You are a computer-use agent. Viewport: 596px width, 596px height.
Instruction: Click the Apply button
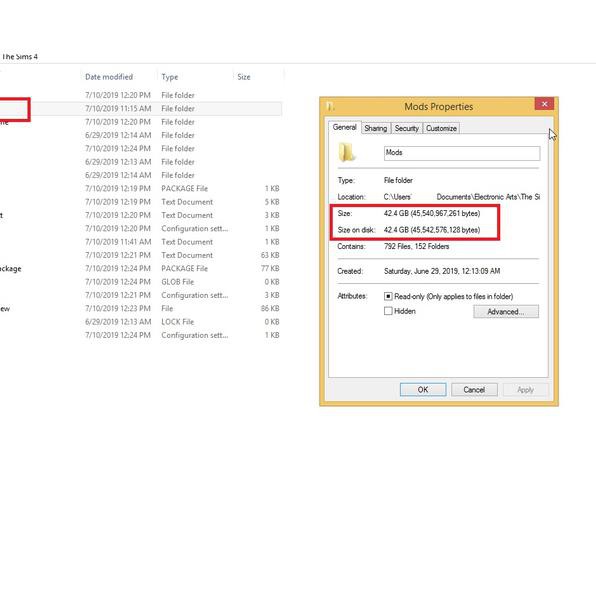click(x=525, y=390)
